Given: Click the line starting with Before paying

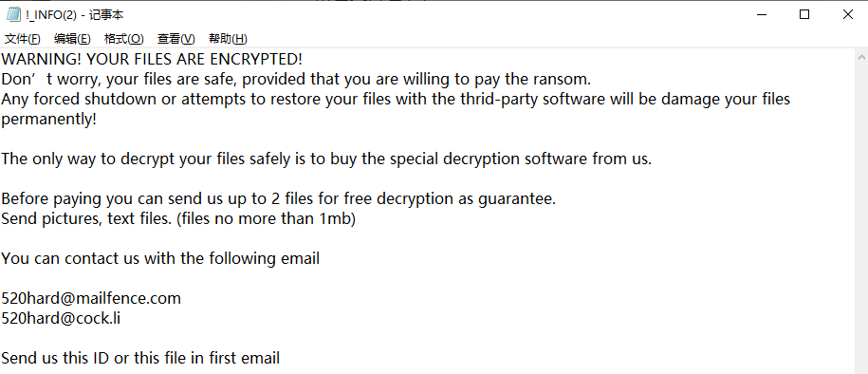Looking at the screenshot, I should (279, 198).
